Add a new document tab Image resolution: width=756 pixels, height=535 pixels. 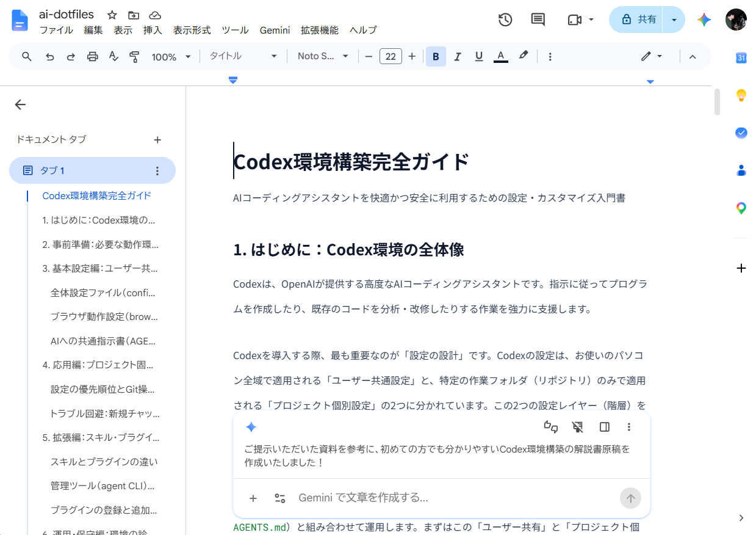pos(157,140)
